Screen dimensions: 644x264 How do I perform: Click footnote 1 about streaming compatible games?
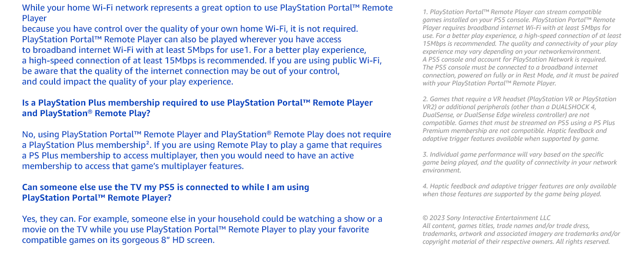tap(522, 48)
